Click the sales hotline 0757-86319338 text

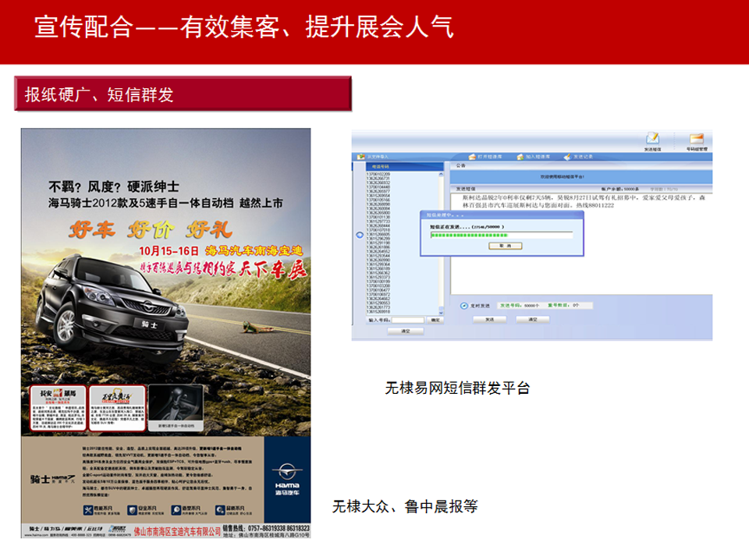click(266, 529)
